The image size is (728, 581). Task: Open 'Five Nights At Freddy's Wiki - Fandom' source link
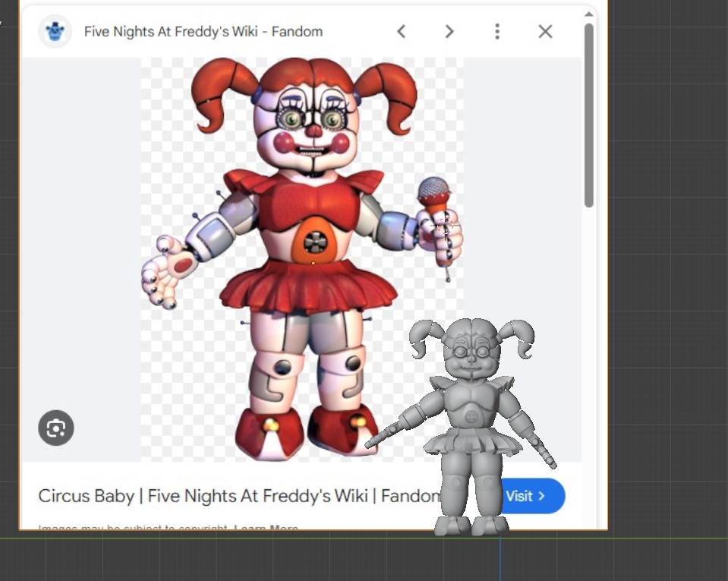(203, 32)
